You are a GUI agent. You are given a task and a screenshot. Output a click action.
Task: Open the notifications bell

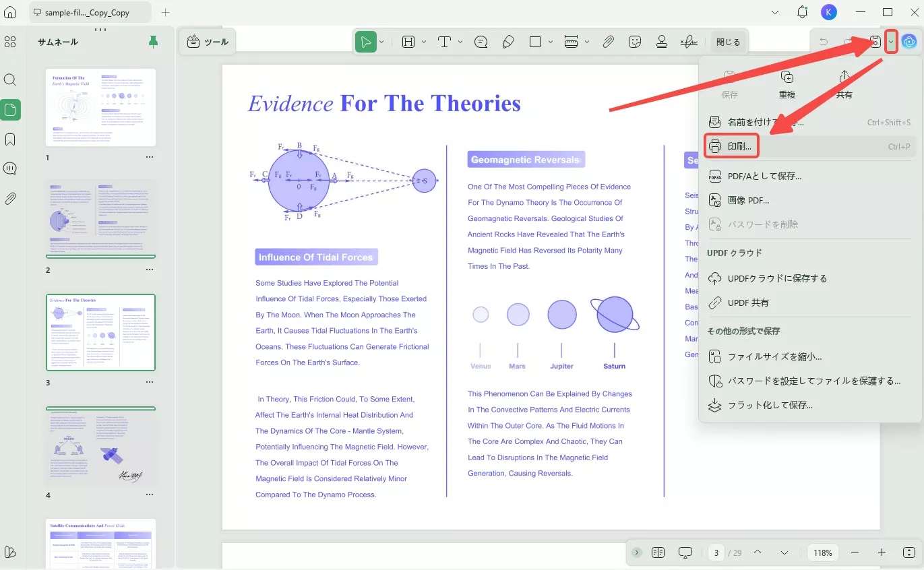802,12
